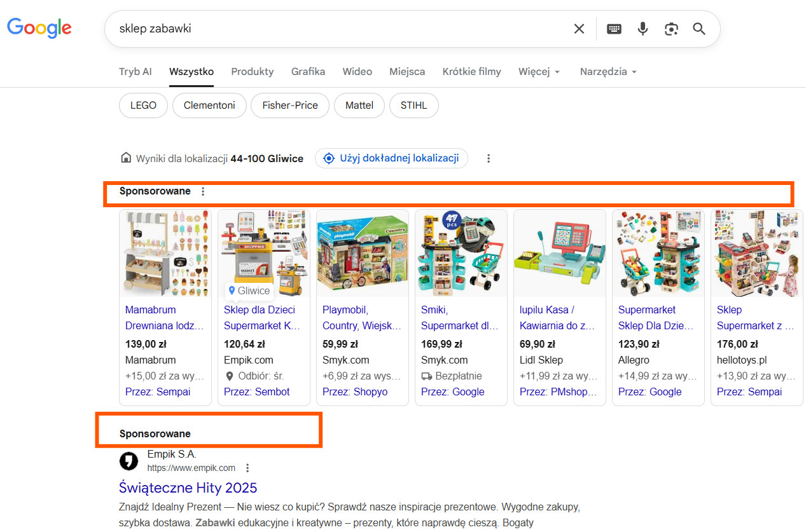Image resolution: width=806 pixels, height=532 pixels.
Task: Open the three-dot menu next to location info
Action: 489,158
